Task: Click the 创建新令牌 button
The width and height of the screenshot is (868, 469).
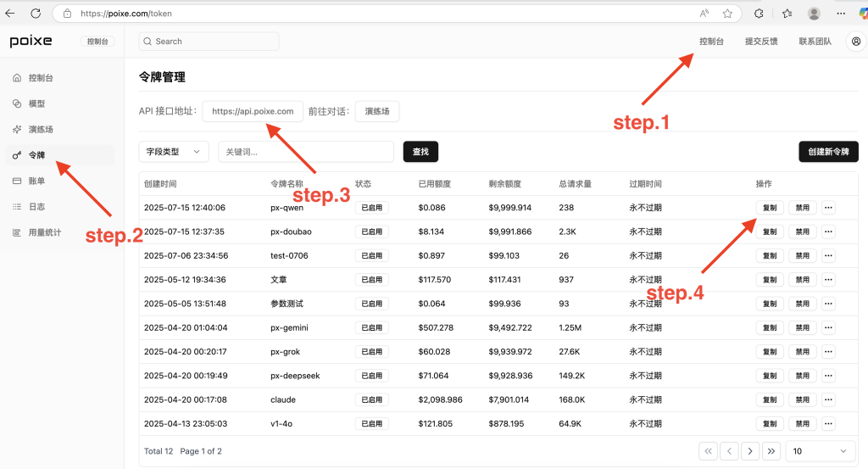Action: pyautogui.click(x=828, y=152)
